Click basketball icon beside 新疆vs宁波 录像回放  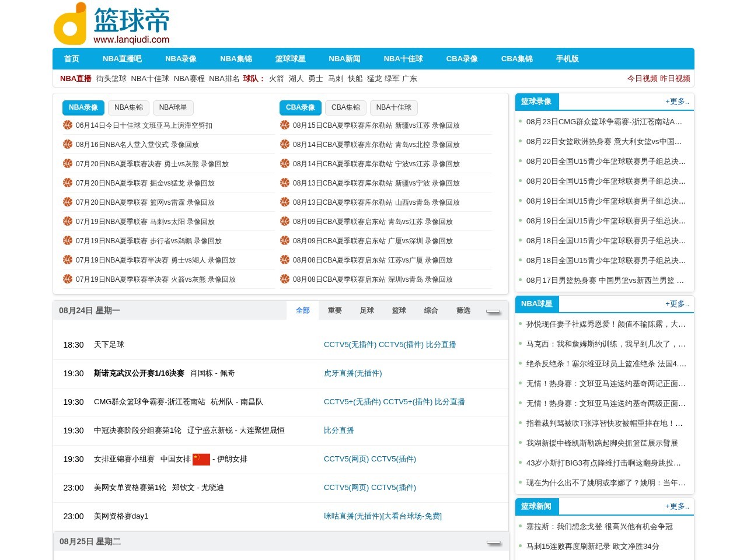tap(285, 183)
